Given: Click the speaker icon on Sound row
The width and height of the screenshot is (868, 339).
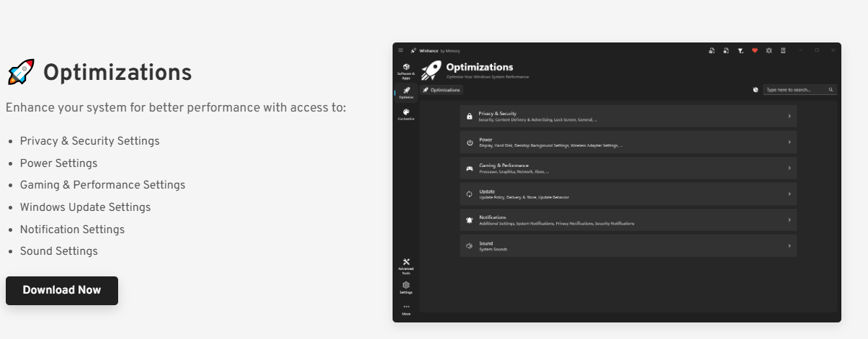Looking at the screenshot, I should (470, 246).
